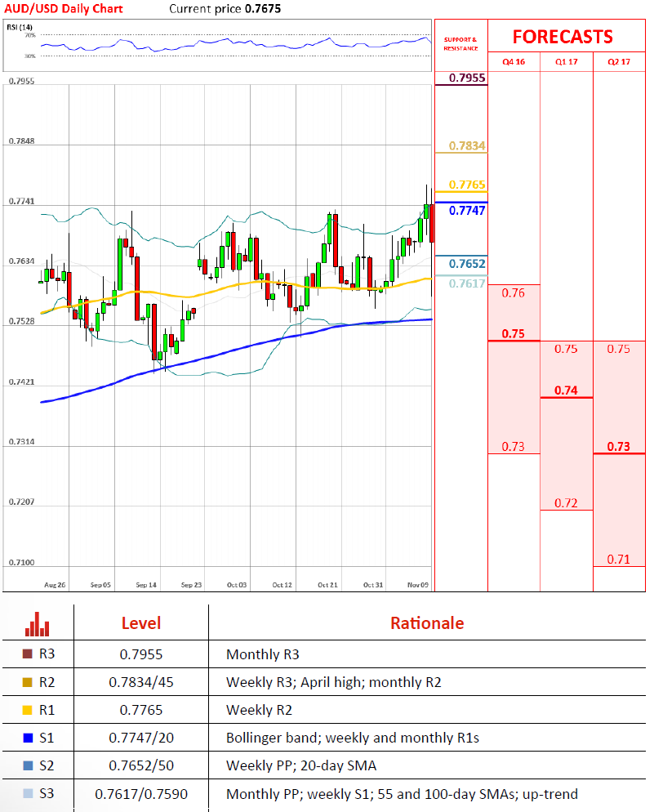Viewport: 654px width, 812px height.
Task: Click the Aug 26 date axis label
Action: (55, 585)
